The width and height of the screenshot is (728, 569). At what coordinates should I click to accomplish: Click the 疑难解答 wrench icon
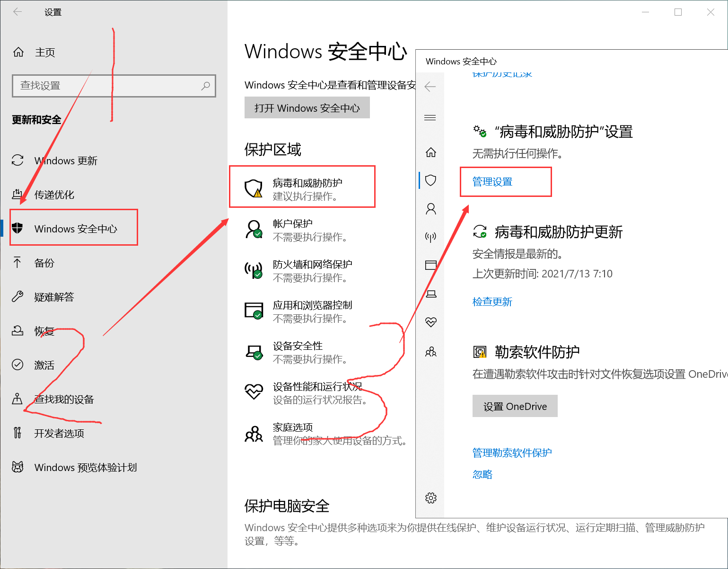18,296
